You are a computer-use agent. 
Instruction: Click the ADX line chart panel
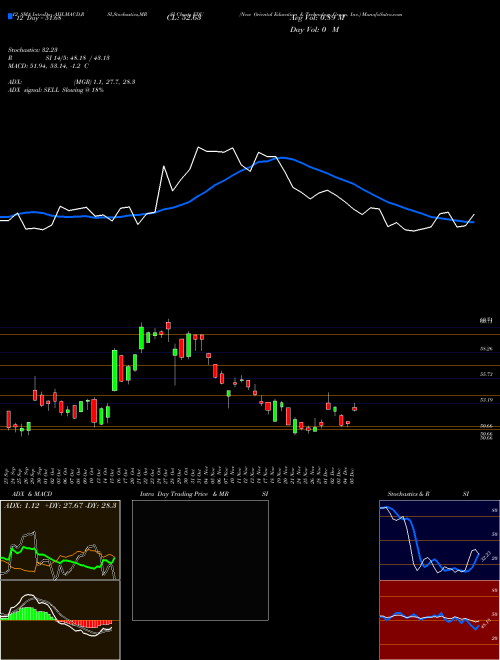point(60,540)
